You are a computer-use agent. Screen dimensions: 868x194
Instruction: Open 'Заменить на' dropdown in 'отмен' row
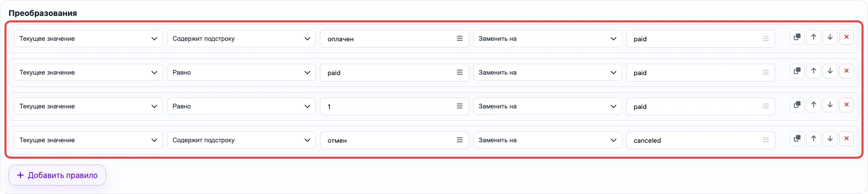[x=548, y=140]
